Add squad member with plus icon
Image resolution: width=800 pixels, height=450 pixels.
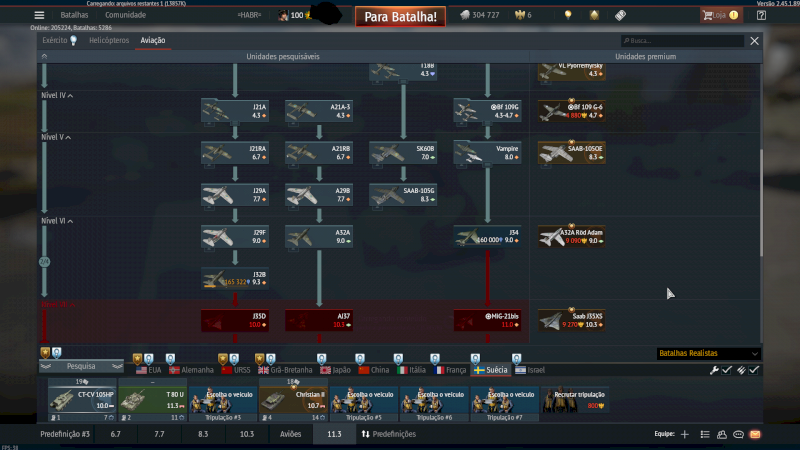coord(685,435)
